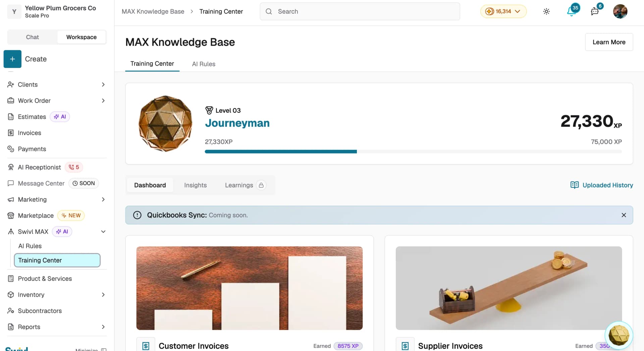The height and width of the screenshot is (351, 644).
Task: Click the Product & Services icon
Action: point(11,279)
